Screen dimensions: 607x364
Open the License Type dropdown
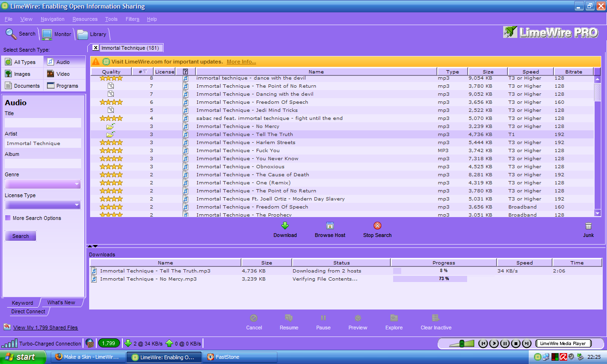[x=43, y=205]
